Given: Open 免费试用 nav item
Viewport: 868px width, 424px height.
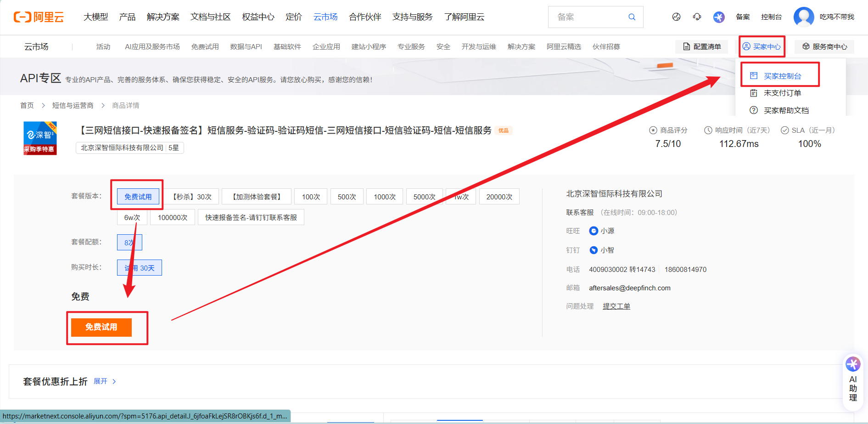Looking at the screenshot, I should pyautogui.click(x=205, y=46).
